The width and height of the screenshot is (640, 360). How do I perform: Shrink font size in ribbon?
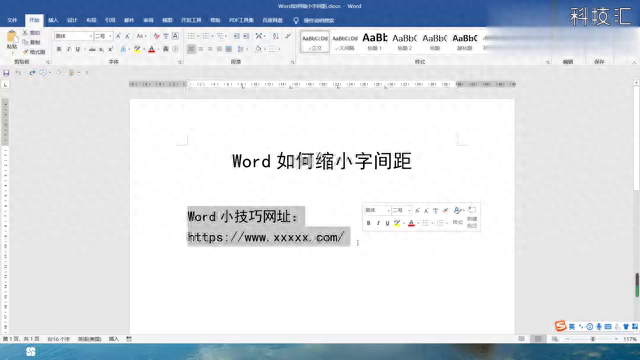pos(127,36)
